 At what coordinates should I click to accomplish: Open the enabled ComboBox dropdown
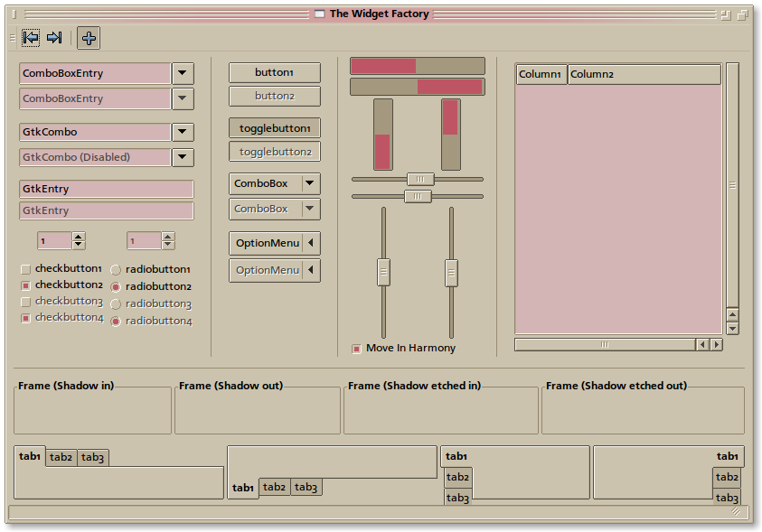click(x=275, y=183)
